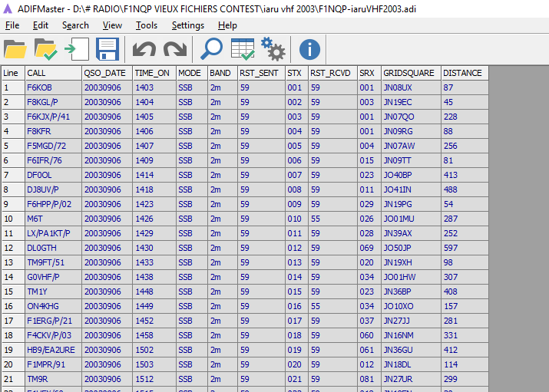Click the RST_RCVD column header
Image resolution: width=549 pixels, height=392 pixels.
332,73
